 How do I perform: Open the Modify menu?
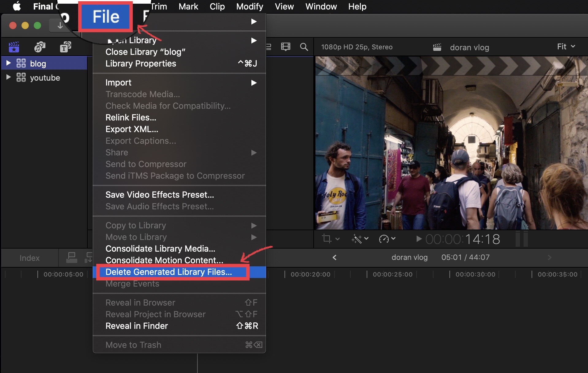[250, 6]
